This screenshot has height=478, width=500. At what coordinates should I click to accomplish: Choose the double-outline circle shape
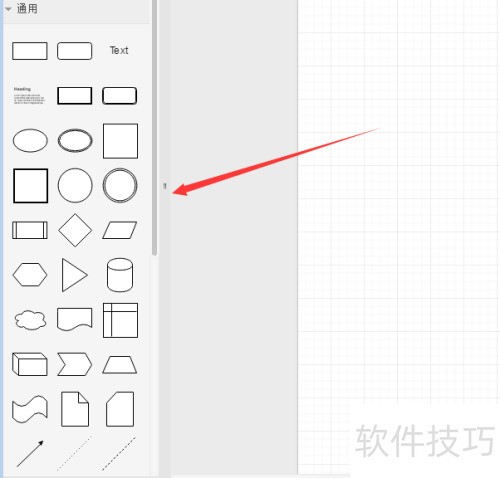tap(120, 185)
